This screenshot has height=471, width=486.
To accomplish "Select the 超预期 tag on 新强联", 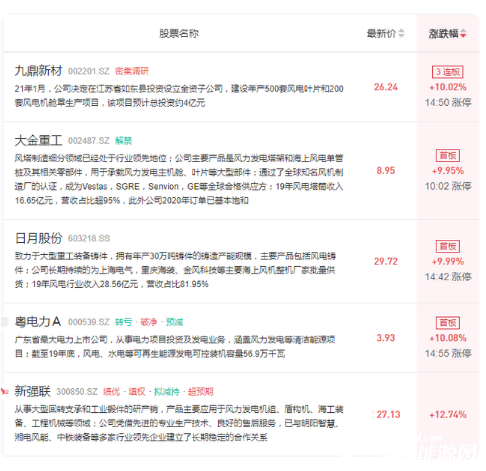I will click(200, 391).
